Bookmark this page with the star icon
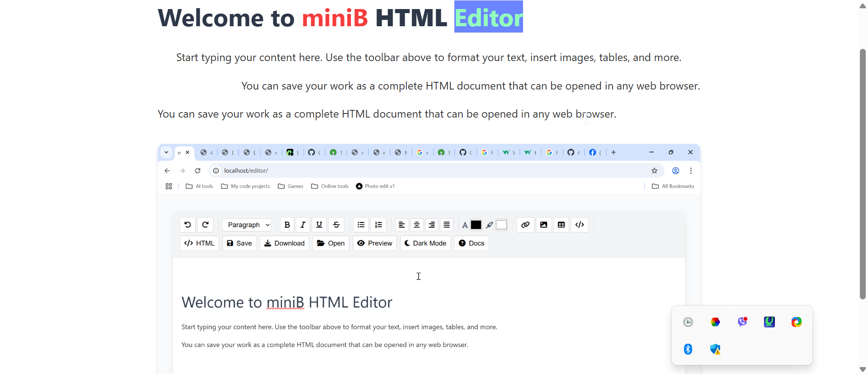The image size is (868, 374). (654, 170)
